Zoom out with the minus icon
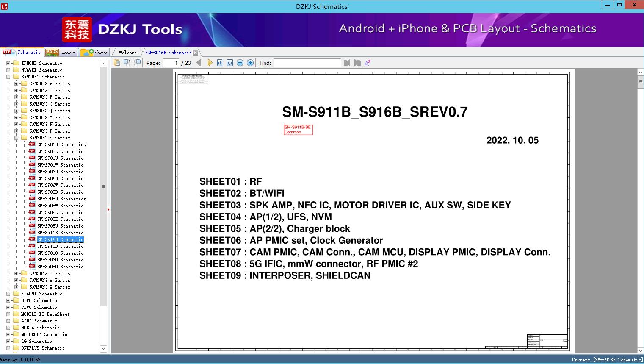 tap(240, 63)
